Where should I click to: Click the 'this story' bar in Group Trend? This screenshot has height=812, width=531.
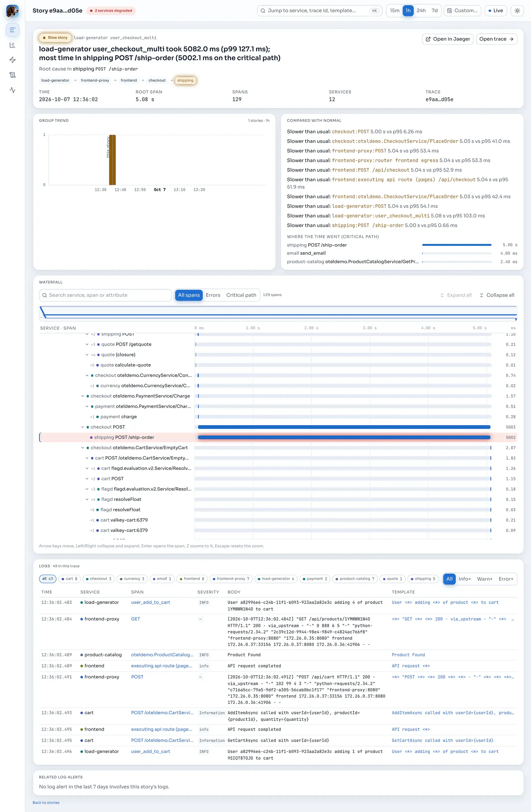113,160
